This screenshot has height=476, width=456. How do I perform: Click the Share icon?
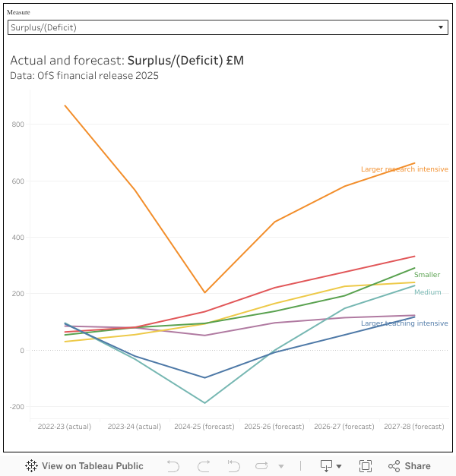pos(394,466)
